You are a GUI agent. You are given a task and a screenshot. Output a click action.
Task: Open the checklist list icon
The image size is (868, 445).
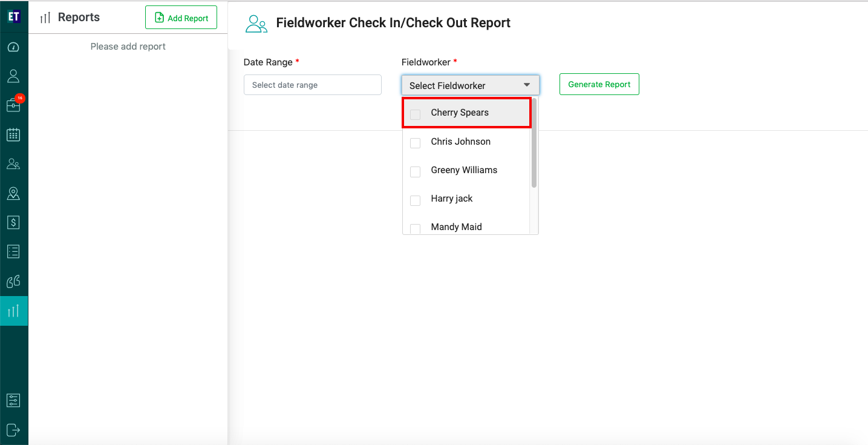click(x=13, y=251)
